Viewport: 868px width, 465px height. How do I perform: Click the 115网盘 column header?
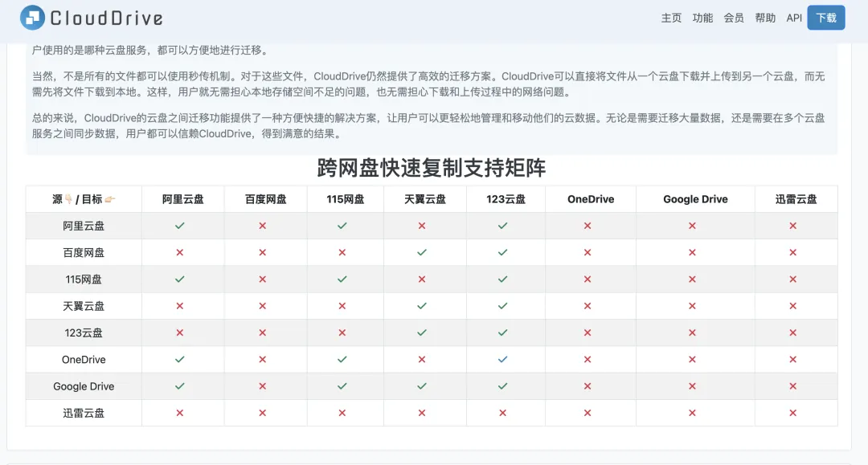point(346,199)
